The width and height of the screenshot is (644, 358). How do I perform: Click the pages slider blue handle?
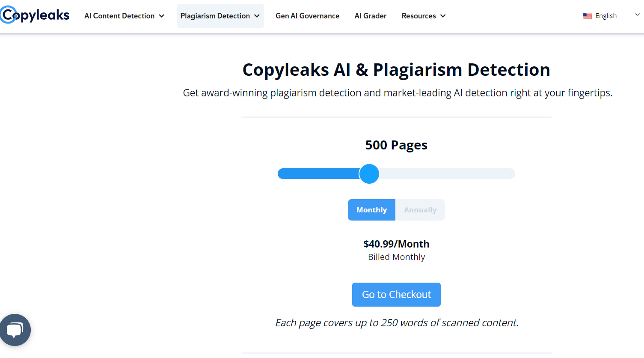(369, 174)
